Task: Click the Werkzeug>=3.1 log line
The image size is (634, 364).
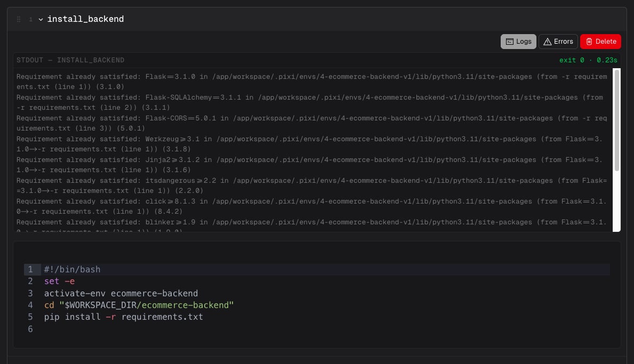Action: click(310, 144)
